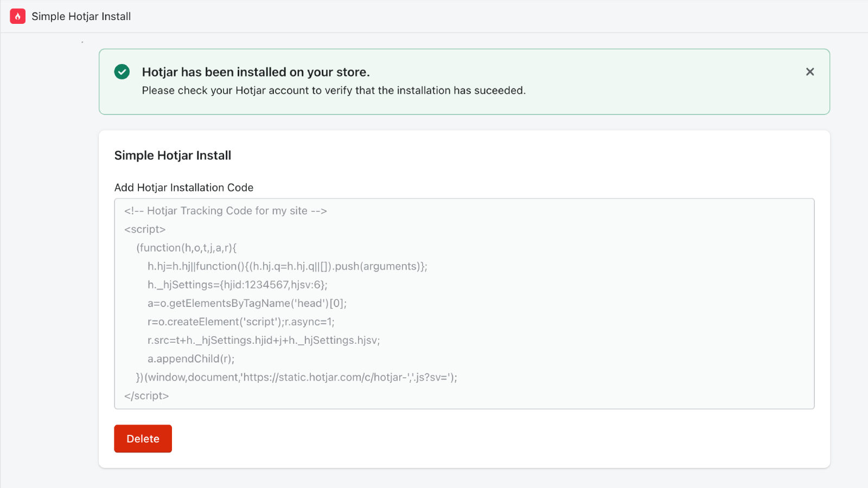Click the Hotjar flame logo icon
Image resolution: width=868 pixels, height=488 pixels.
pos(17,16)
